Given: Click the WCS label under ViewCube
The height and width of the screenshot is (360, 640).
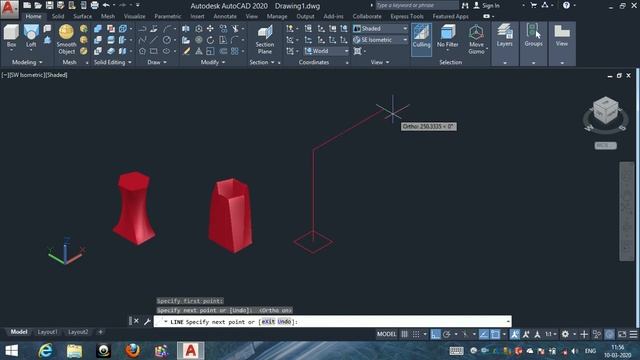Looking at the screenshot, I should [x=605, y=145].
